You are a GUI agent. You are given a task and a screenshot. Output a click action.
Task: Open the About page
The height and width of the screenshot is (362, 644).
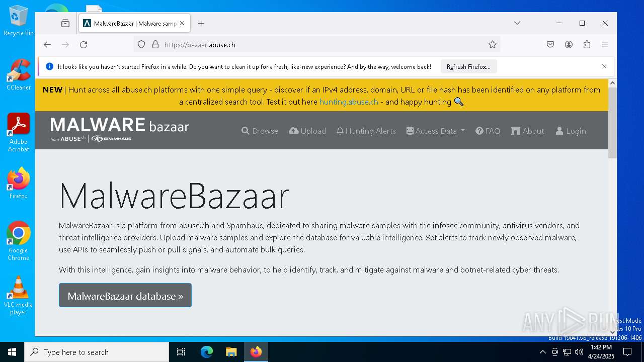click(x=527, y=131)
